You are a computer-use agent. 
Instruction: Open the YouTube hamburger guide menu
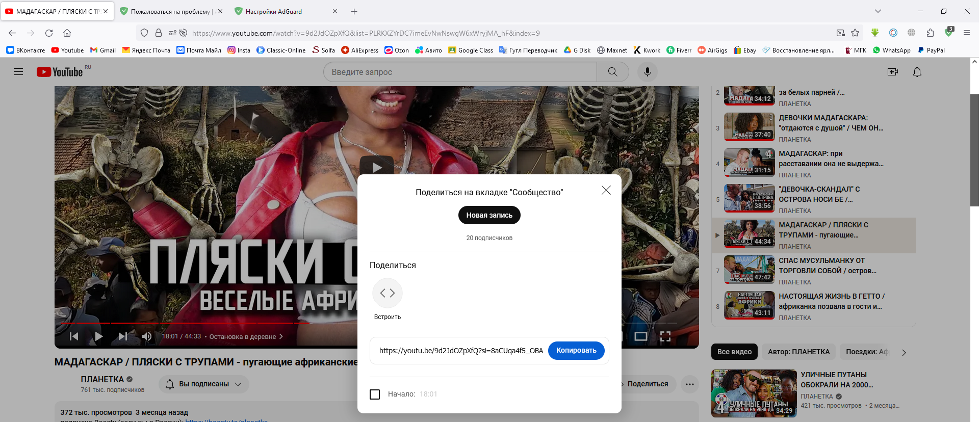[x=18, y=72]
